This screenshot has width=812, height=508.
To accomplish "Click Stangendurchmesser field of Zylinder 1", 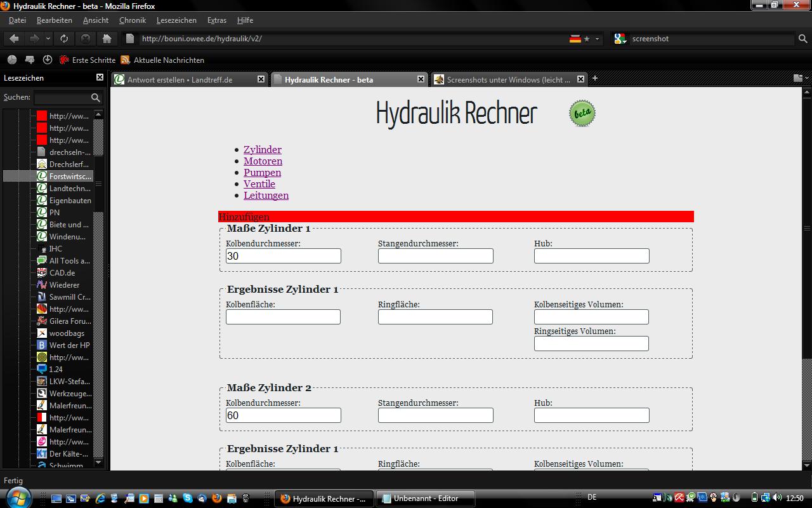I will (435, 256).
